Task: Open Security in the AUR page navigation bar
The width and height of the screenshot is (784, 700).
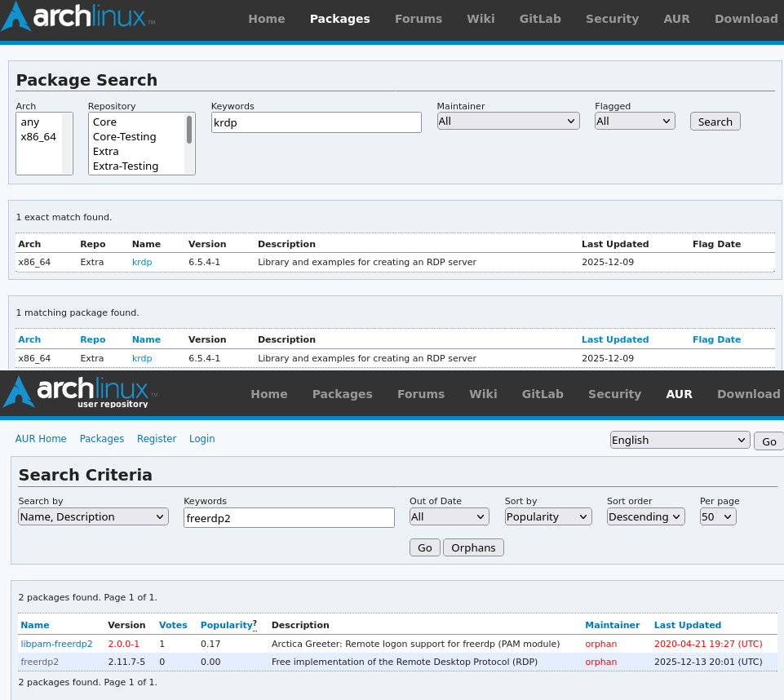Action: click(x=615, y=394)
